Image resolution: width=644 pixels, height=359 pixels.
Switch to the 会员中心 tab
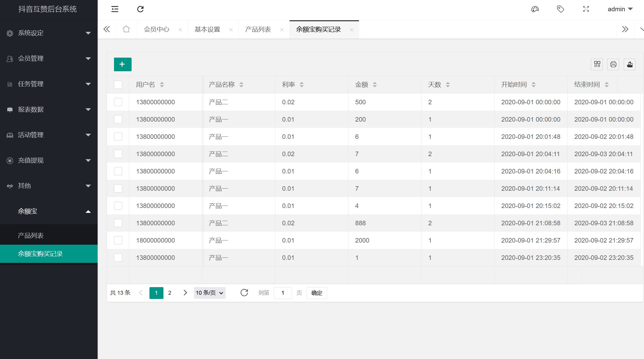[156, 29]
